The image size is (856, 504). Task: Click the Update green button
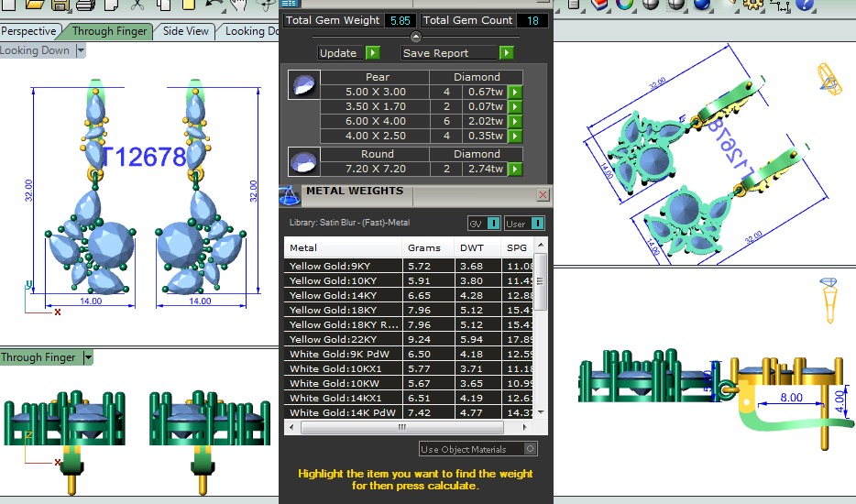pyautogui.click(x=373, y=53)
